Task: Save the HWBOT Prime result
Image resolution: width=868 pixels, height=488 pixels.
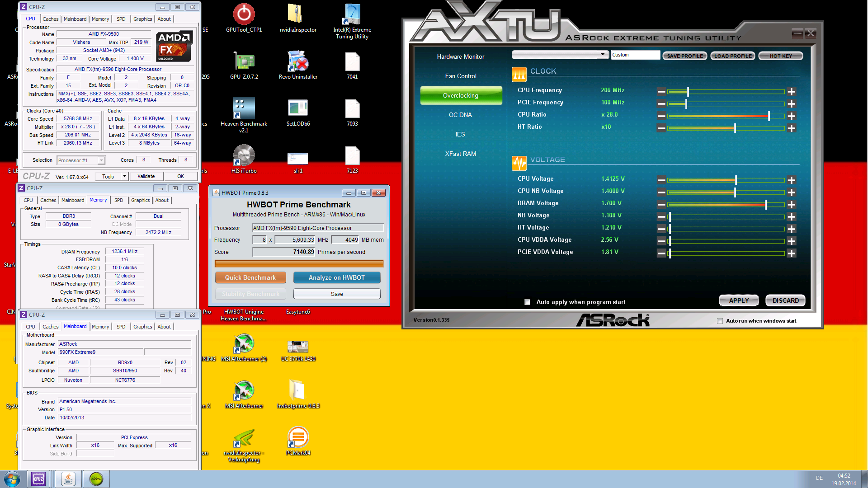Action: click(337, 294)
